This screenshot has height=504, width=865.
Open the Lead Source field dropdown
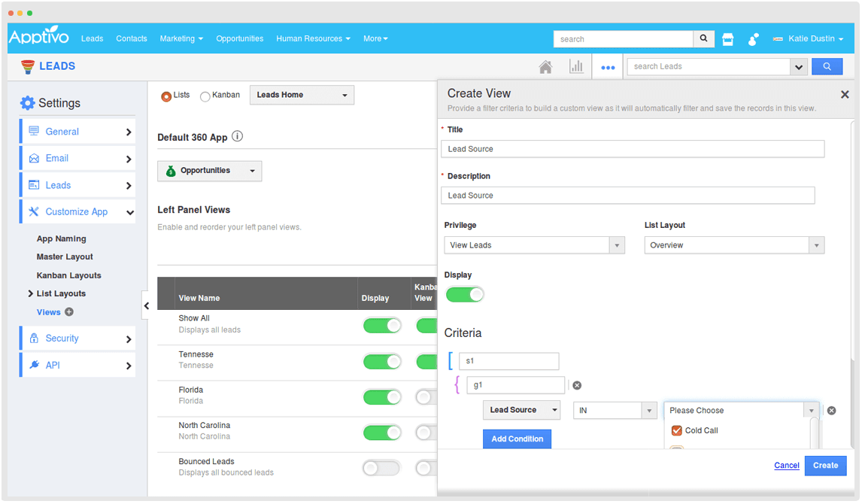click(522, 410)
